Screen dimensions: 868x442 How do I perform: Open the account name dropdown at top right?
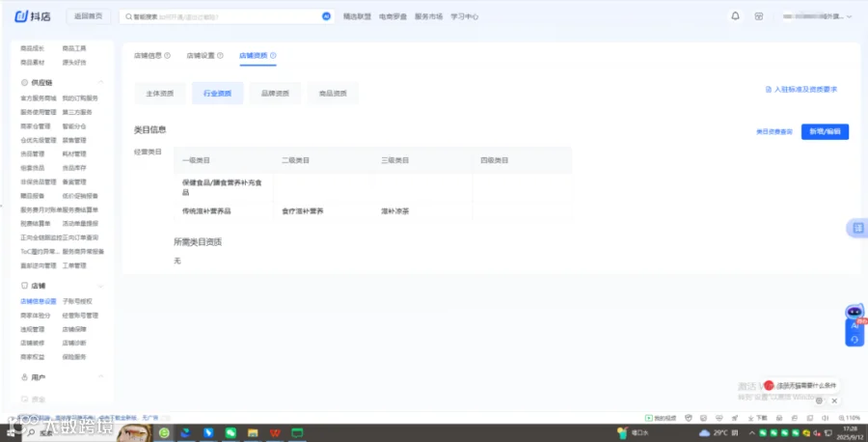(x=817, y=16)
